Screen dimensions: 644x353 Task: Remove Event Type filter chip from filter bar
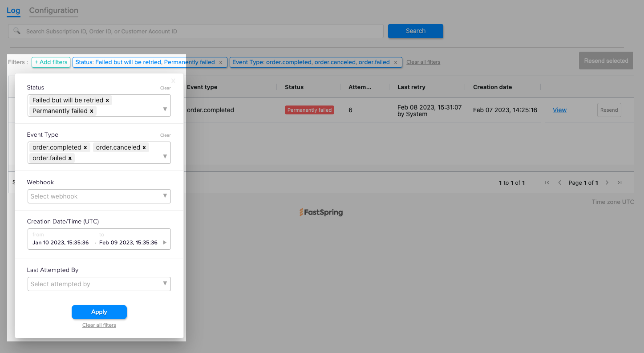point(396,62)
